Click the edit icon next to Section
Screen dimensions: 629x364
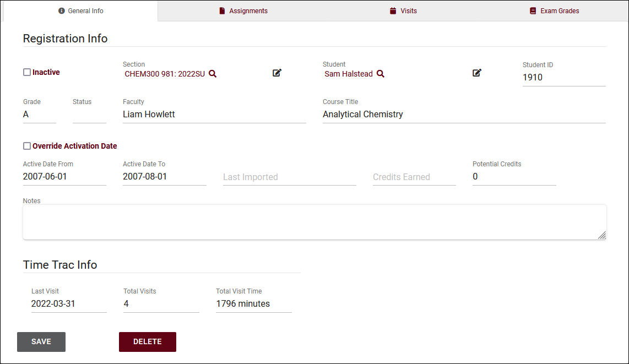[x=277, y=73]
